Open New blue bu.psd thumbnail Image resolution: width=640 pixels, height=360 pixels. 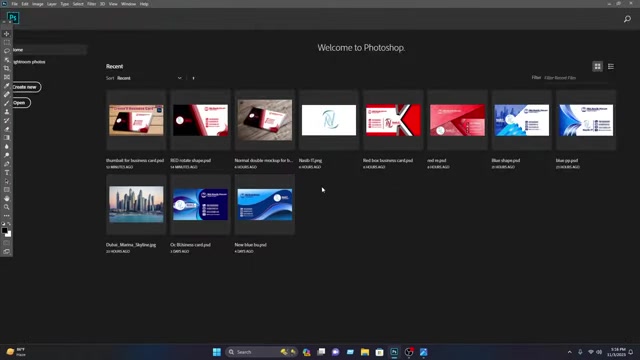[265, 204]
